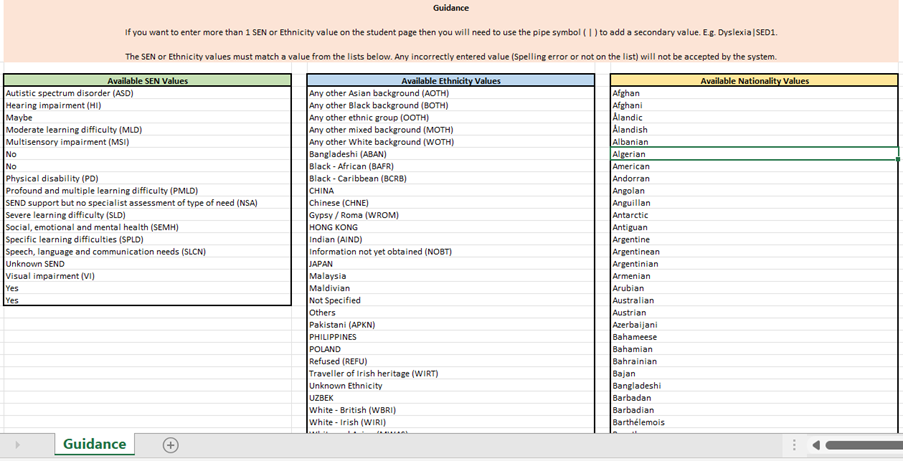The height and width of the screenshot is (461, 903).
Task: Select Severe learning difficulty (SLD) cell
Action: 147,215
